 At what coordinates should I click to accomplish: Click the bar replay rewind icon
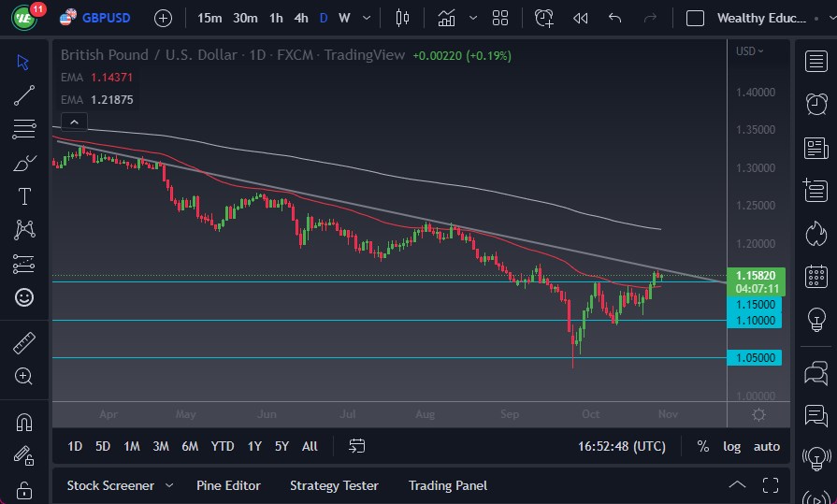(581, 18)
